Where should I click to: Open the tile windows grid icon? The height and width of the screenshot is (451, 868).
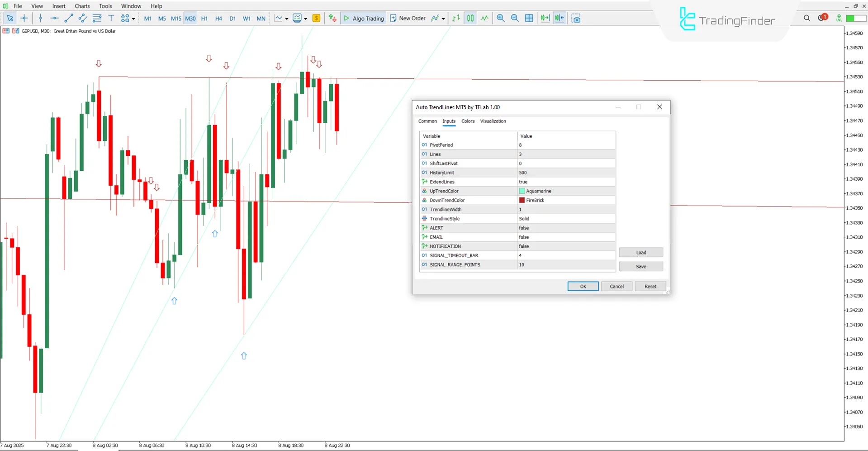tap(529, 18)
